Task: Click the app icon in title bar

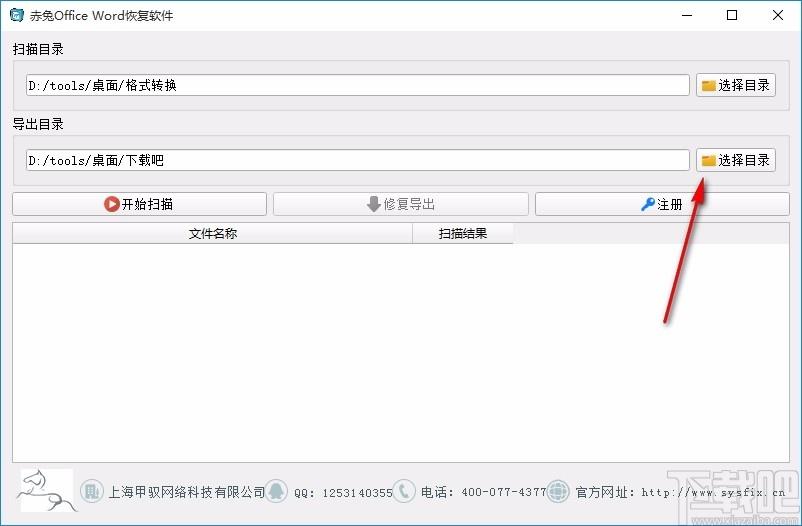Action: 16,15
